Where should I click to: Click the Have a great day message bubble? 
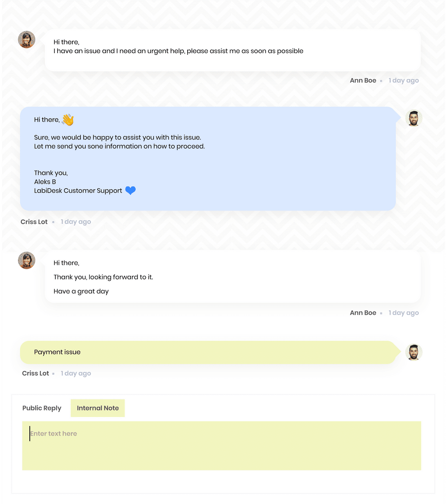point(233,277)
